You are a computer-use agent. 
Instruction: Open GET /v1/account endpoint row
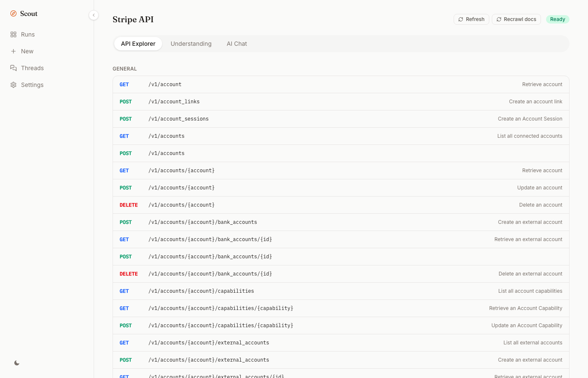(x=341, y=84)
